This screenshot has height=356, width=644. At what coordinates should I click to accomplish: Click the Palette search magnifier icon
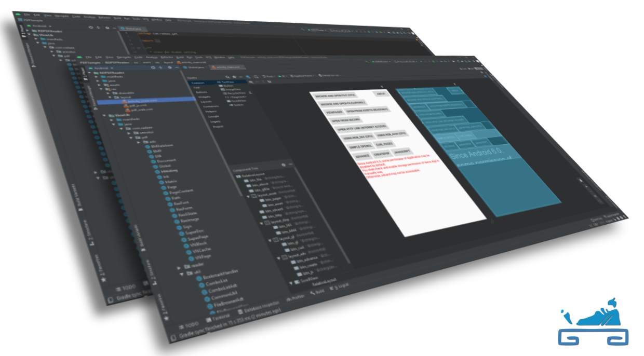tap(227, 77)
